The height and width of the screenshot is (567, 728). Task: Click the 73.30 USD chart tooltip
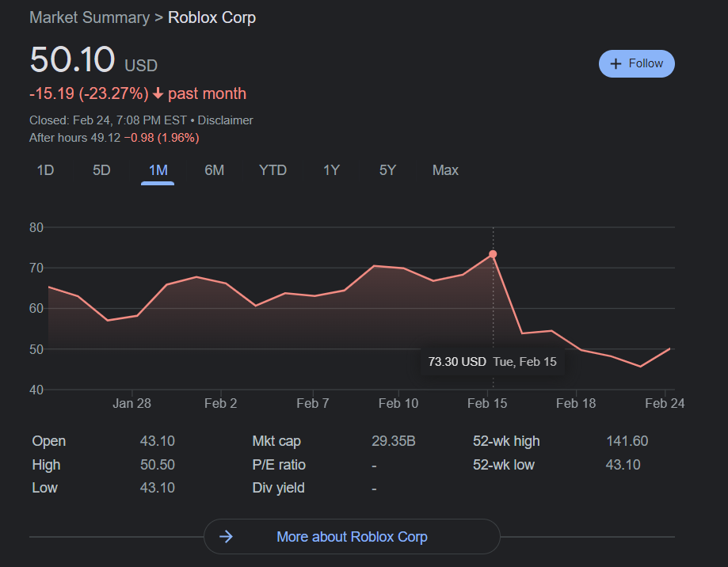tap(493, 362)
